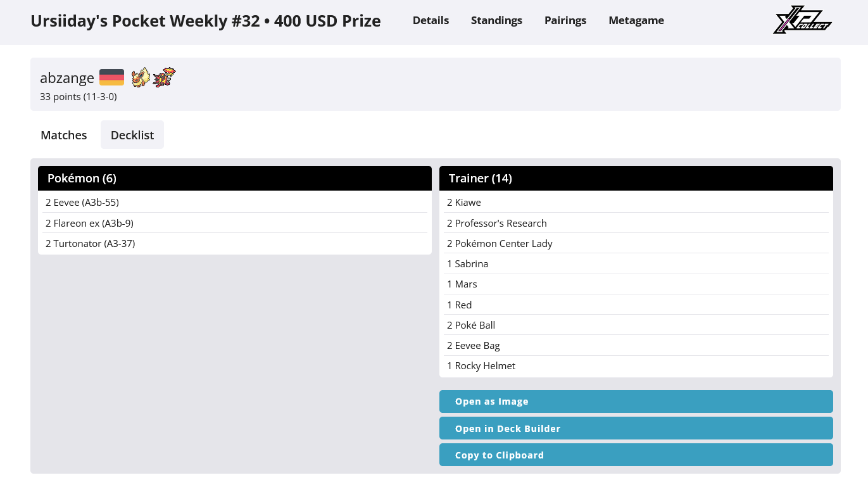Viewport: 868px width, 480px height.
Task: Open the Standings page
Action: tap(496, 20)
